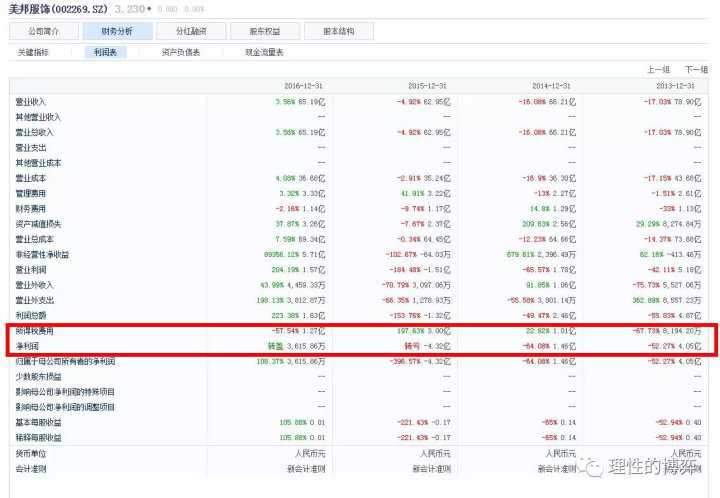Switch to the 分红融资 tab

(x=191, y=31)
